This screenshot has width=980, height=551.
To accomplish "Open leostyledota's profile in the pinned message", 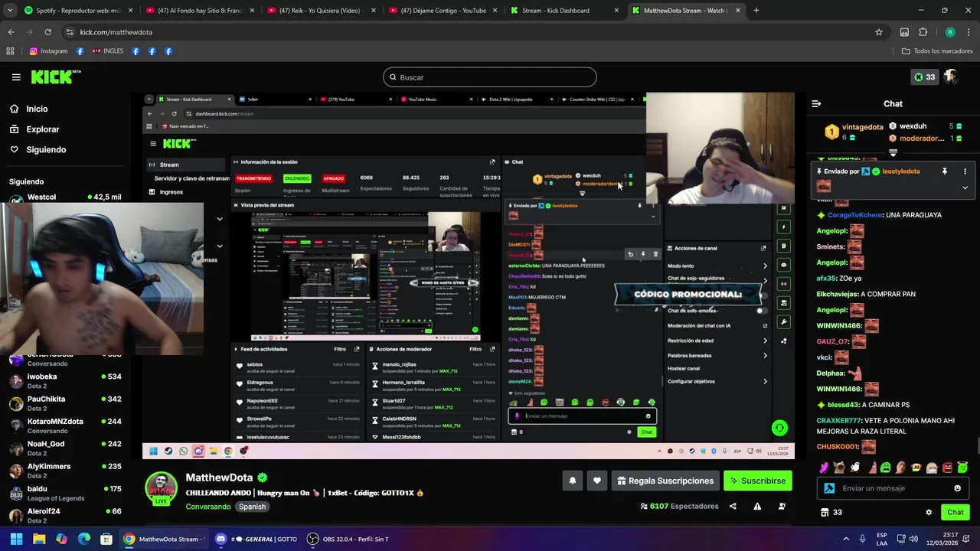I will [900, 171].
